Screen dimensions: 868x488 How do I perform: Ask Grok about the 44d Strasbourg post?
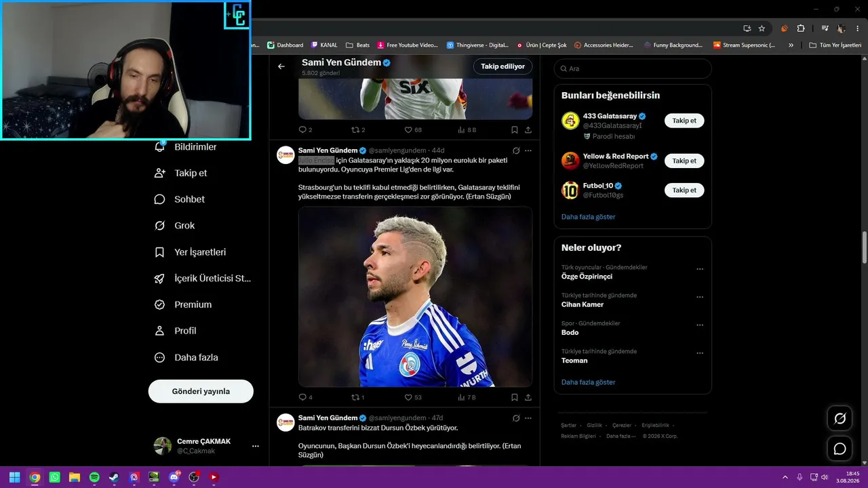516,150
